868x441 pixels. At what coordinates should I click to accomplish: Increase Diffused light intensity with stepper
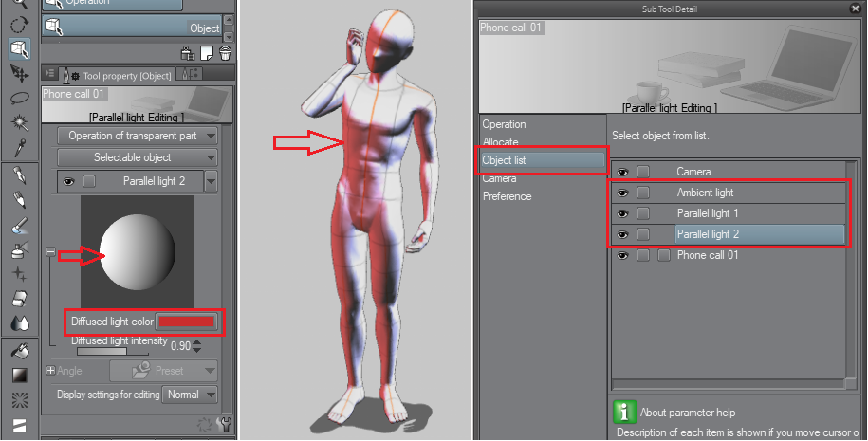(x=197, y=342)
